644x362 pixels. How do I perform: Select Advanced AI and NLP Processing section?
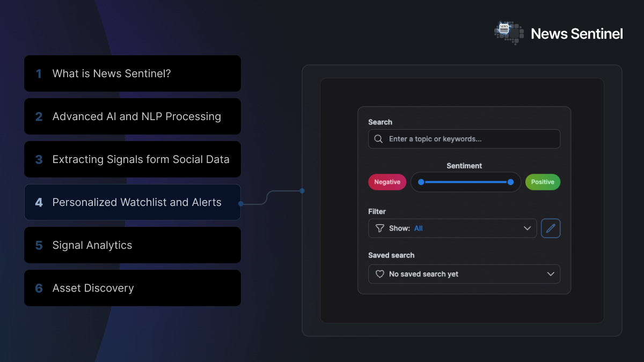pyautogui.click(x=133, y=116)
